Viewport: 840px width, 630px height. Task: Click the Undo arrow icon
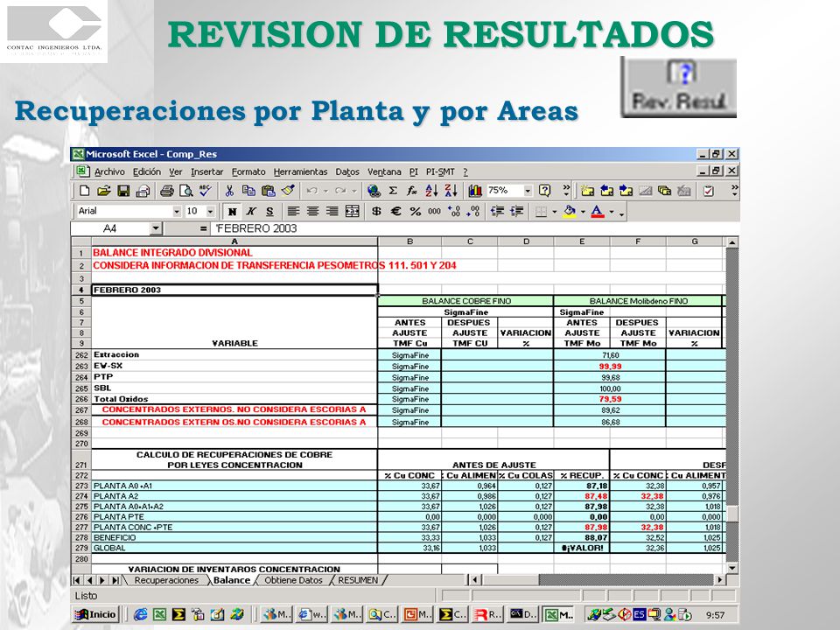click(311, 191)
